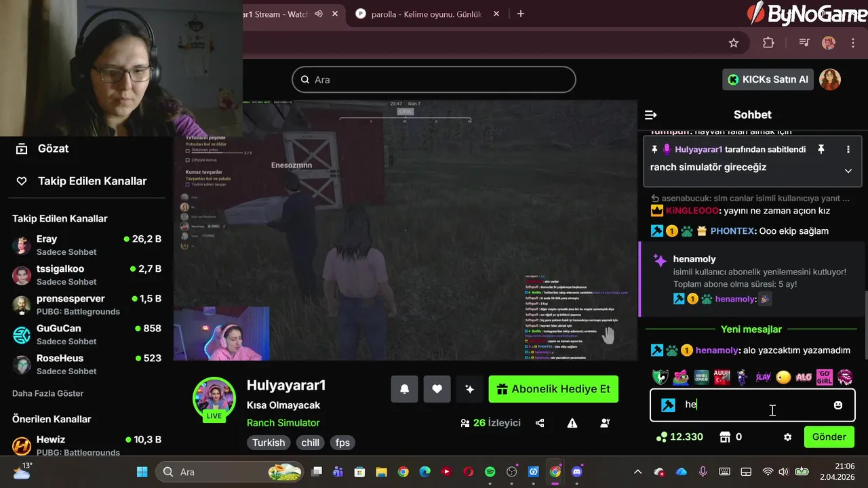Select the AUUH Turkish flag emote
This screenshot has height=488, width=868.
(722, 378)
